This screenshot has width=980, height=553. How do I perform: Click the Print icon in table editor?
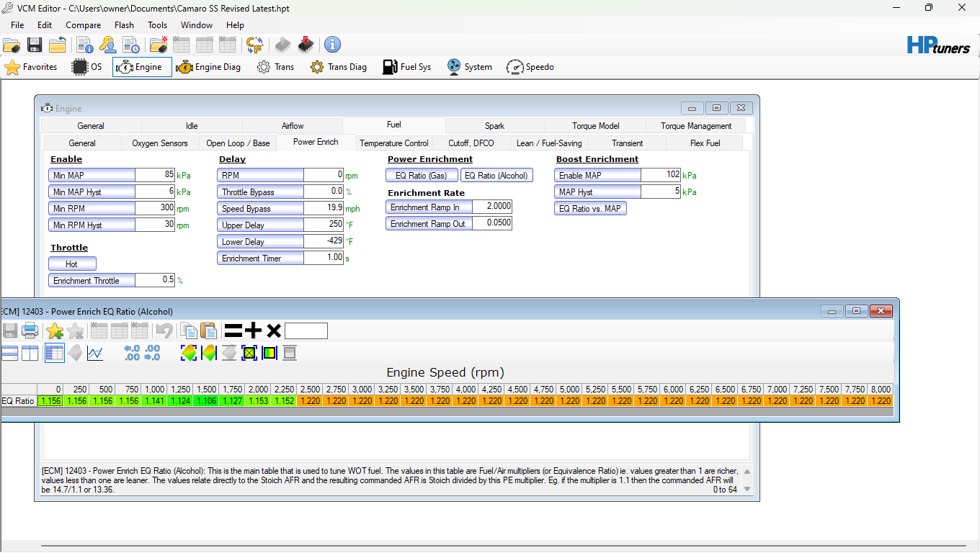tap(30, 331)
